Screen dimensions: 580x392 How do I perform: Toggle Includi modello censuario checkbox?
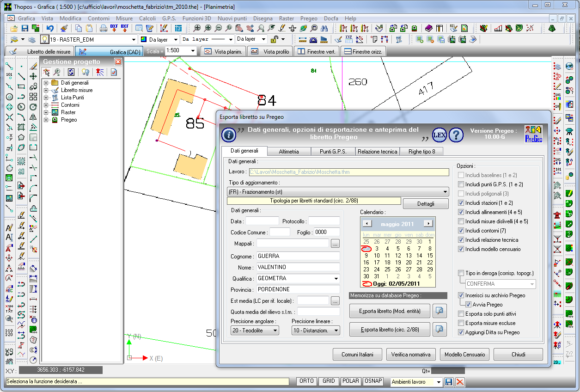(x=461, y=249)
